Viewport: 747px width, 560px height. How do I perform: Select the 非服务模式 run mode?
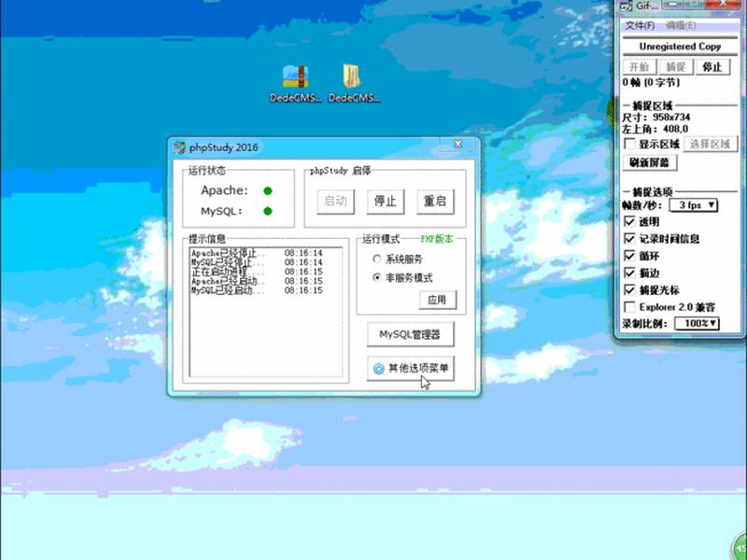pyautogui.click(x=377, y=277)
